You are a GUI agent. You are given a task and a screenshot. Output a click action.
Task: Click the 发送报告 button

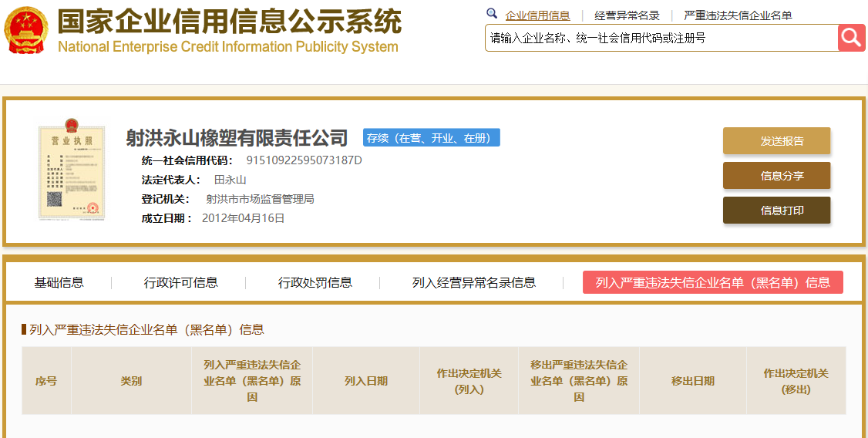point(777,141)
